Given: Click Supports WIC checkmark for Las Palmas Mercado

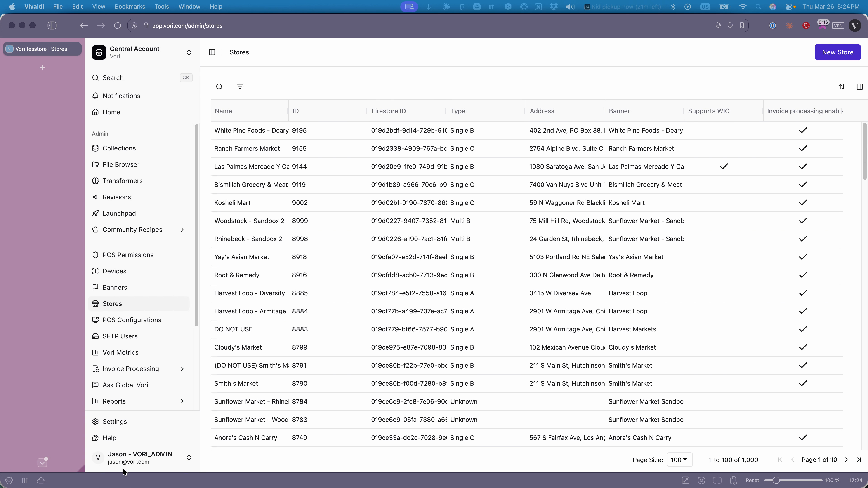Looking at the screenshot, I should 724,166.
